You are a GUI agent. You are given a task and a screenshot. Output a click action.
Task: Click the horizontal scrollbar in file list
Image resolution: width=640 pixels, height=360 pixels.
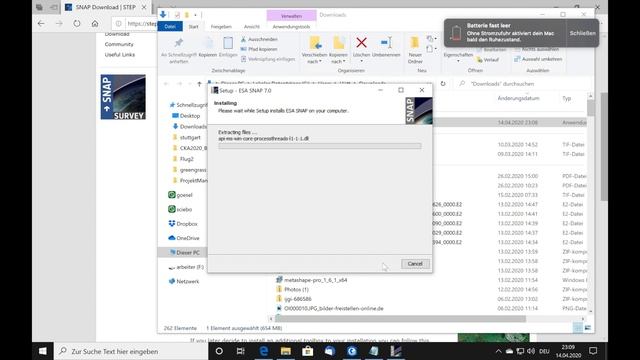click(400, 319)
